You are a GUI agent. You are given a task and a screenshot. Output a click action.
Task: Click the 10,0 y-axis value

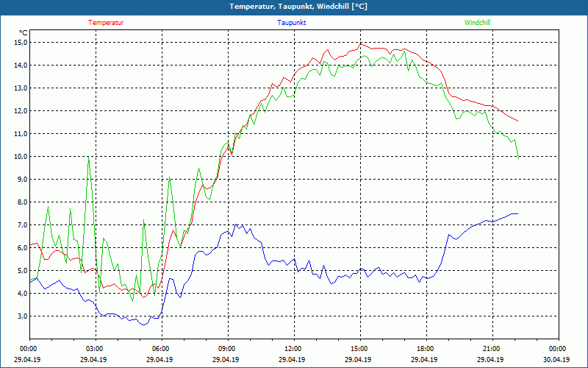(21, 157)
